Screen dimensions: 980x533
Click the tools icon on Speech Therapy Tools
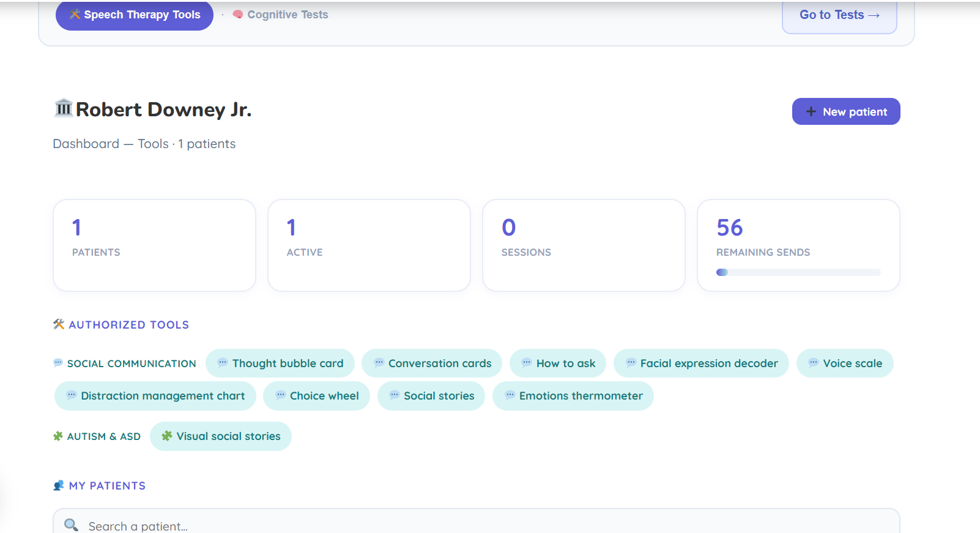(x=75, y=14)
